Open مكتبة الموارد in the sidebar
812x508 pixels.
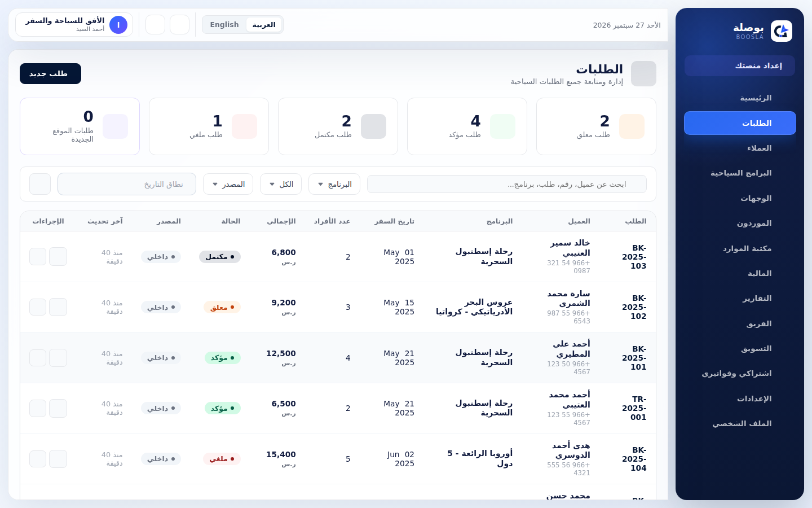[740, 249]
